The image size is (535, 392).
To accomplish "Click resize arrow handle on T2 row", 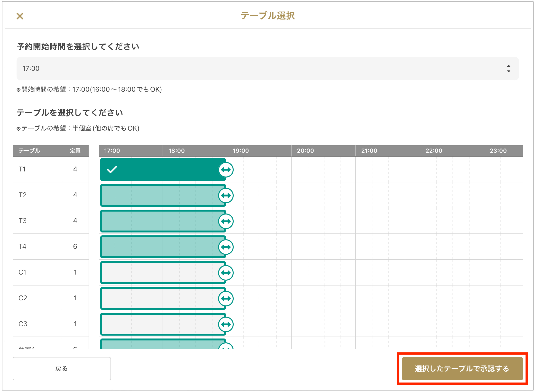I will (x=226, y=196).
